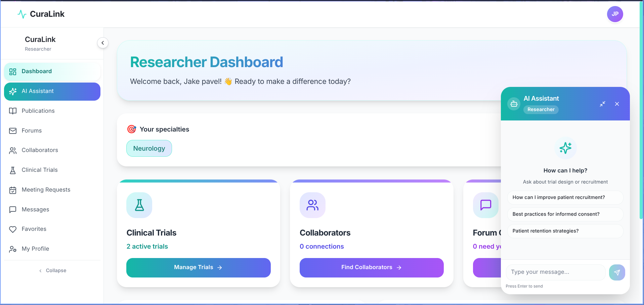The image size is (644, 305).
Task: Click flask icon on Clinical Trials card
Action: 139,205
